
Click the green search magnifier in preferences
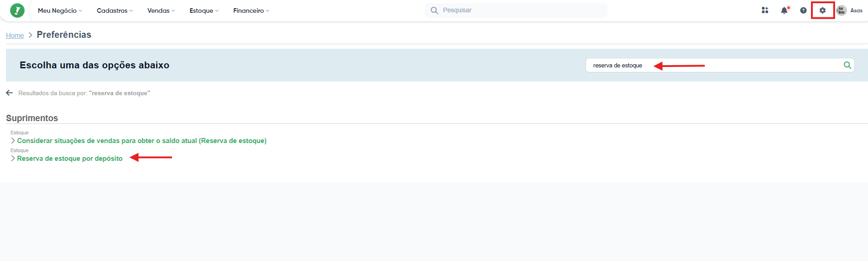click(x=847, y=65)
